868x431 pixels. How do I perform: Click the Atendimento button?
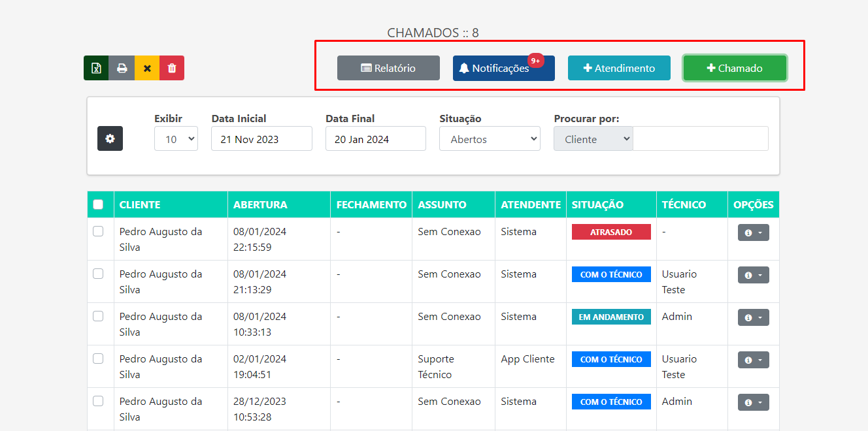pos(619,68)
